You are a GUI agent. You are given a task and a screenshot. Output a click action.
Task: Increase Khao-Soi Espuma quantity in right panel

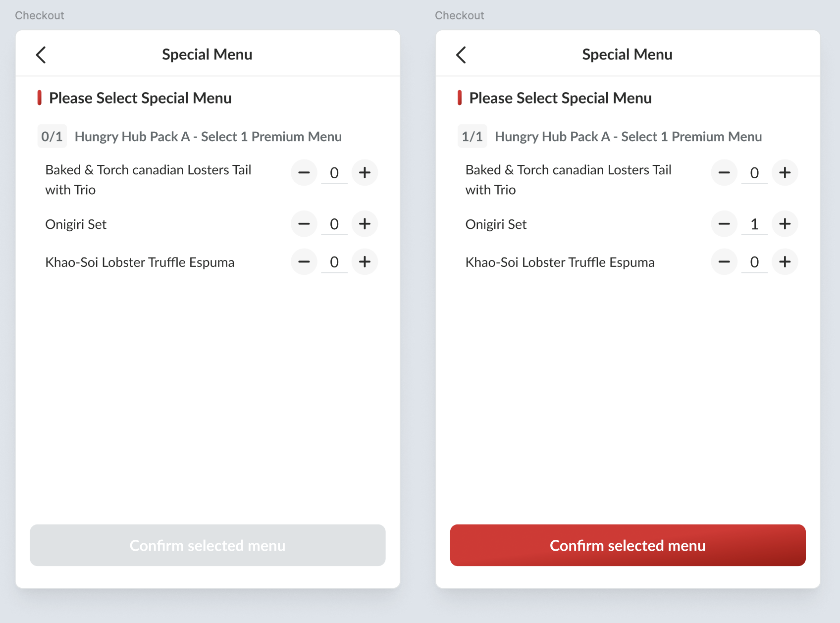coord(785,262)
